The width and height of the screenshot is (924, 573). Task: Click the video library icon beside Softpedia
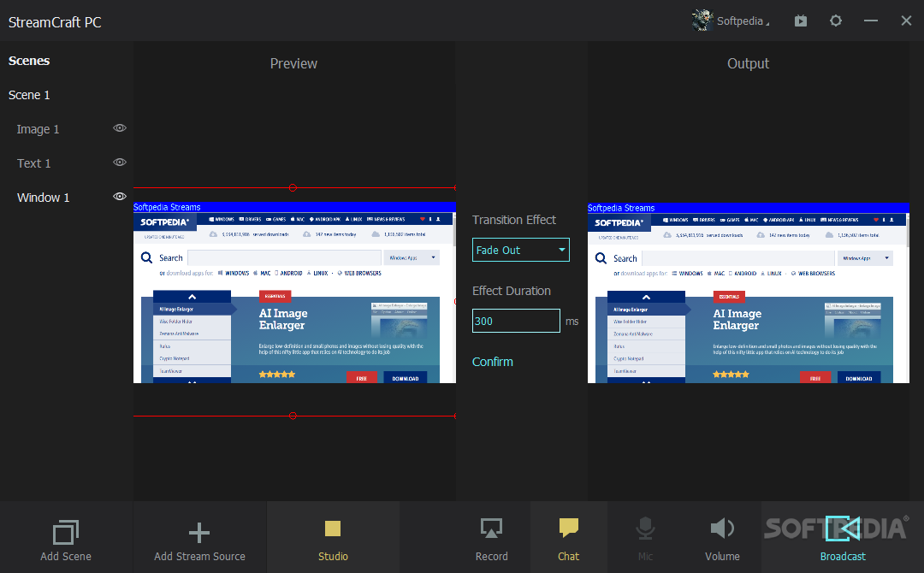click(x=800, y=21)
